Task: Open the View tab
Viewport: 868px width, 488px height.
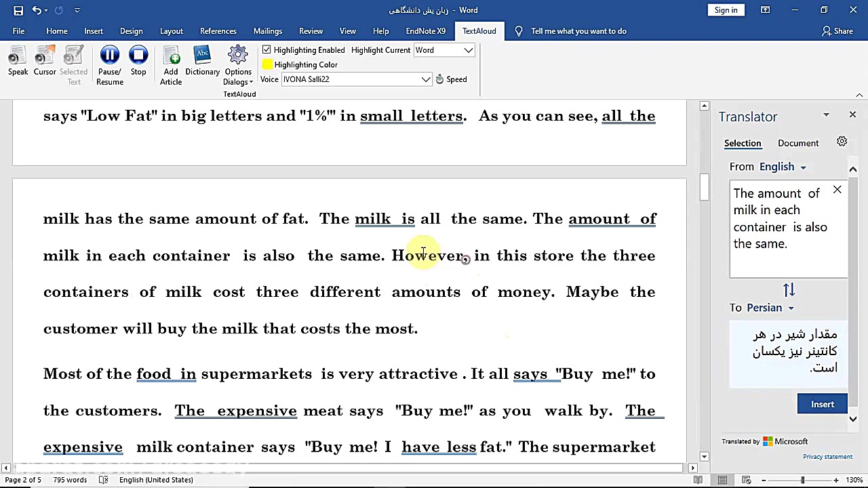Action: click(x=348, y=31)
